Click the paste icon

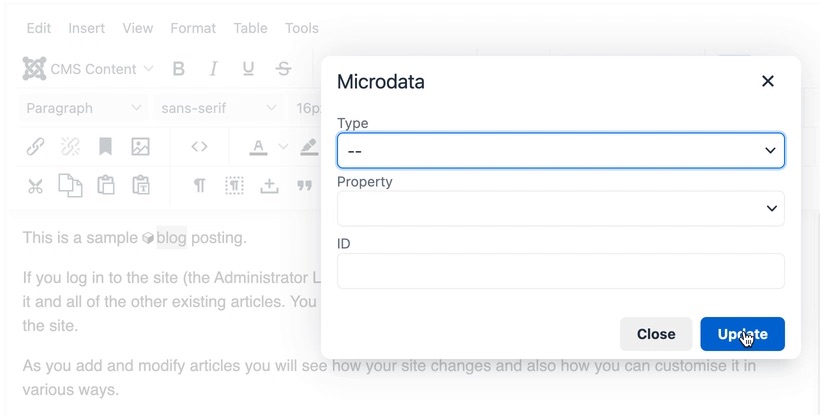pos(106,186)
